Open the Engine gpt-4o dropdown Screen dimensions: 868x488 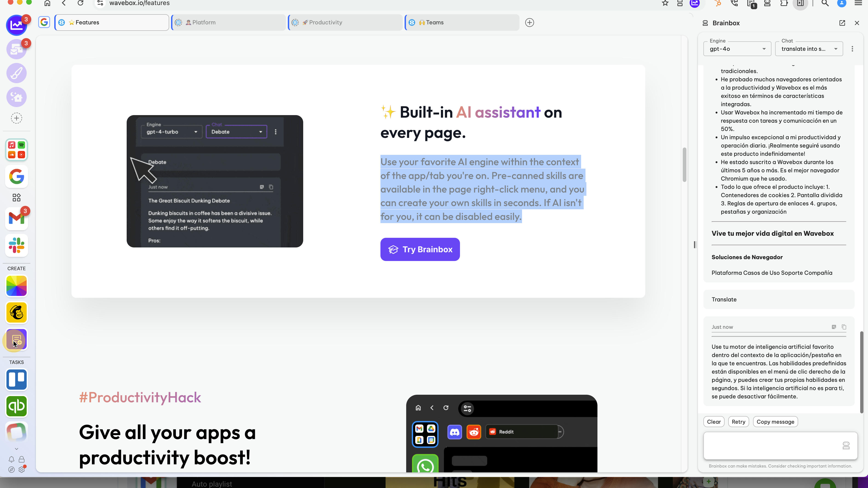click(x=737, y=49)
